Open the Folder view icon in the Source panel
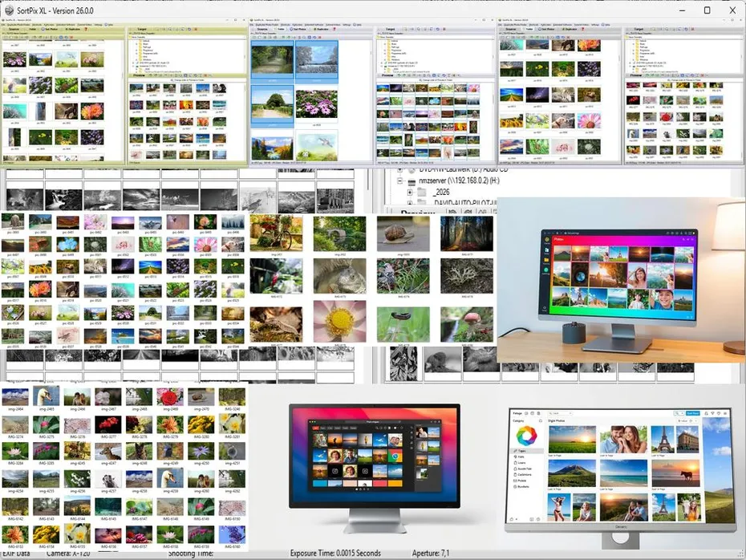Viewport: 746px width, 560px height. pos(32,30)
